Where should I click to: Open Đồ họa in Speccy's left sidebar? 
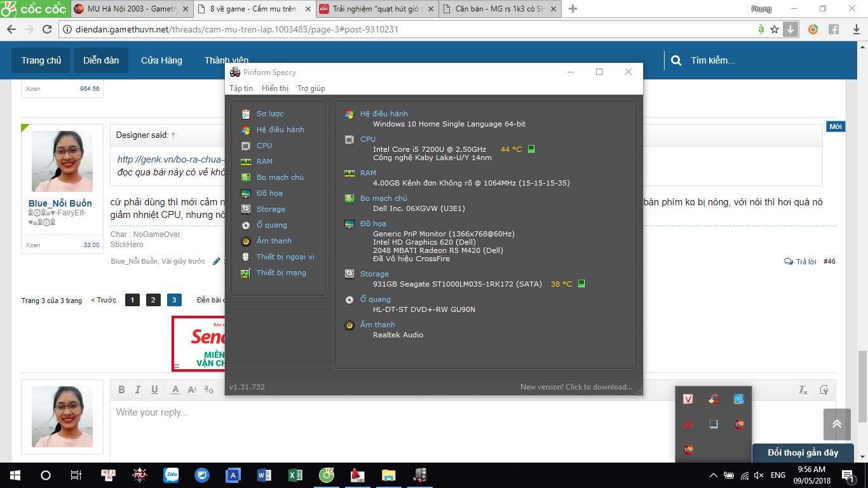click(x=269, y=193)
